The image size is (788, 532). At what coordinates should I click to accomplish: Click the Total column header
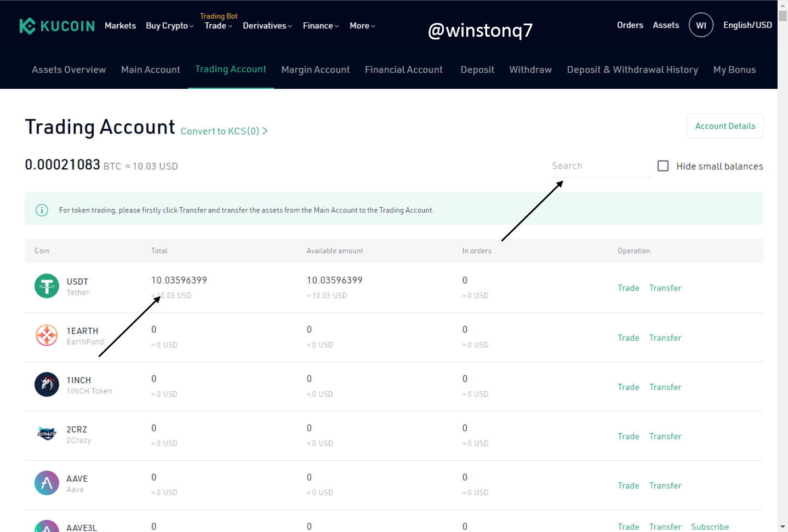click(159, 251)
